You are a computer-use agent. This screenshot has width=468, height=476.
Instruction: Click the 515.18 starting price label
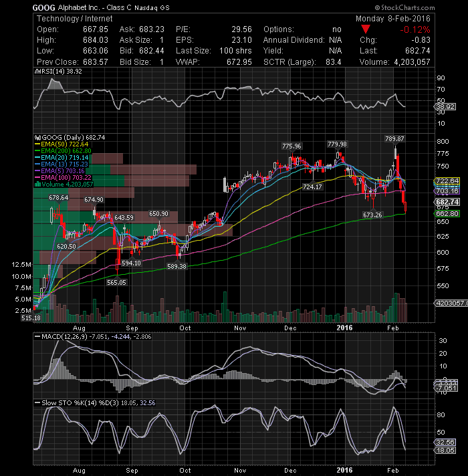click(x=31, y=318)
